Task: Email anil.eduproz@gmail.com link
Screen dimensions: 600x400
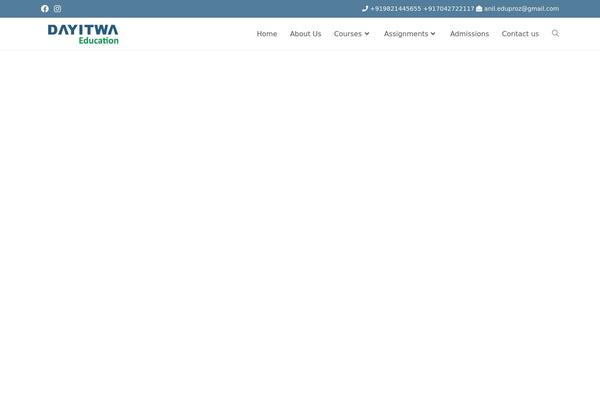Action: pos(521,8)
